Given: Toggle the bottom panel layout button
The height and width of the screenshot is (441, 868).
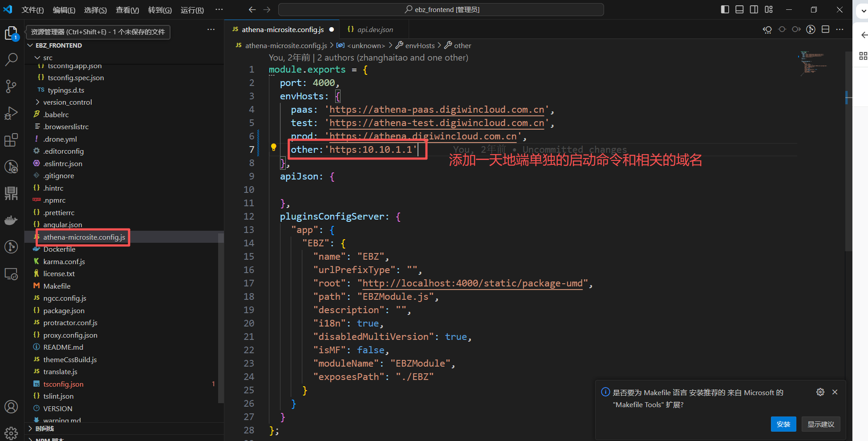Looking at the screenshot, I should 739,9.
